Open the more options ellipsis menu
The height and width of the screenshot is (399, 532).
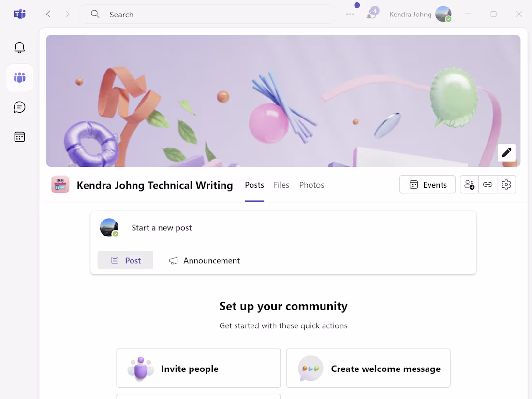pos(350,14)
